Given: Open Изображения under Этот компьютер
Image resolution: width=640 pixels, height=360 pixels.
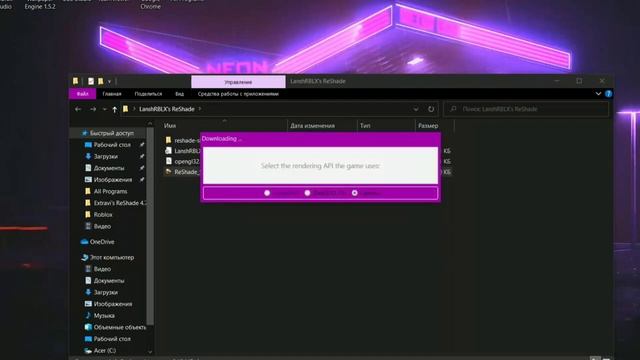Looking at the screenshot, I should point(113,304).
